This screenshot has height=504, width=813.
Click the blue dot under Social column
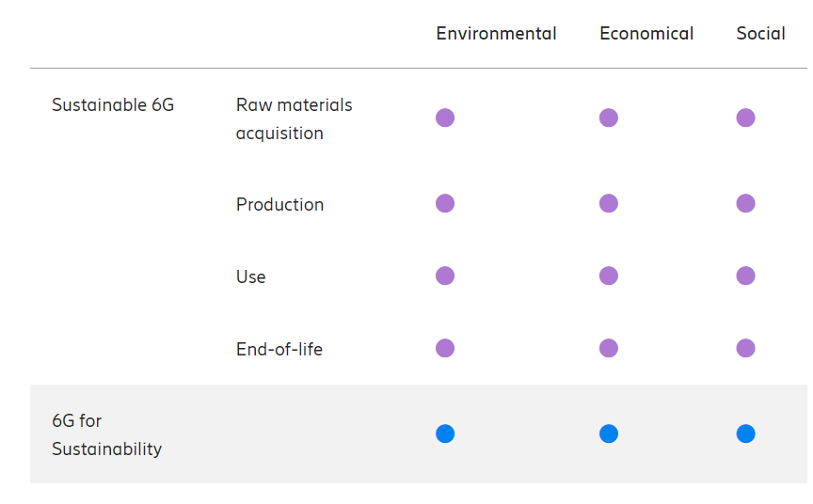point(745,433)
